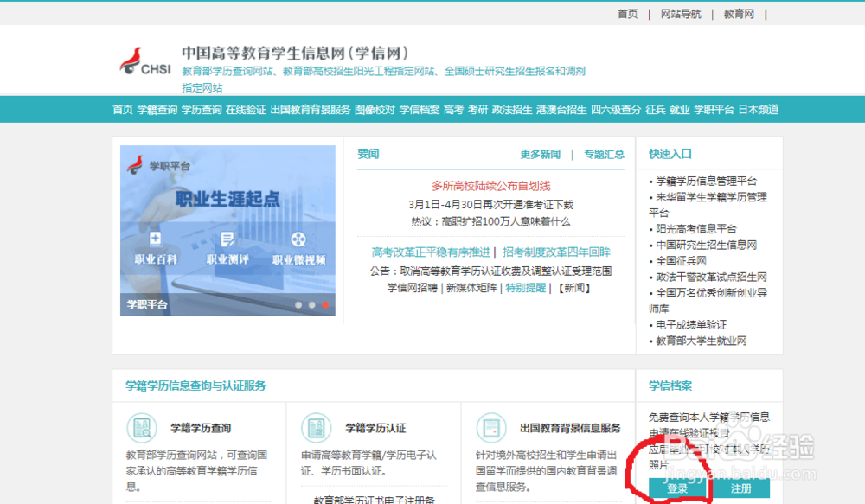Screen dimensions: 865x504
Task: Click 新媒体矩阵 link
Action: pyautogui.click(x=471, y=288)
